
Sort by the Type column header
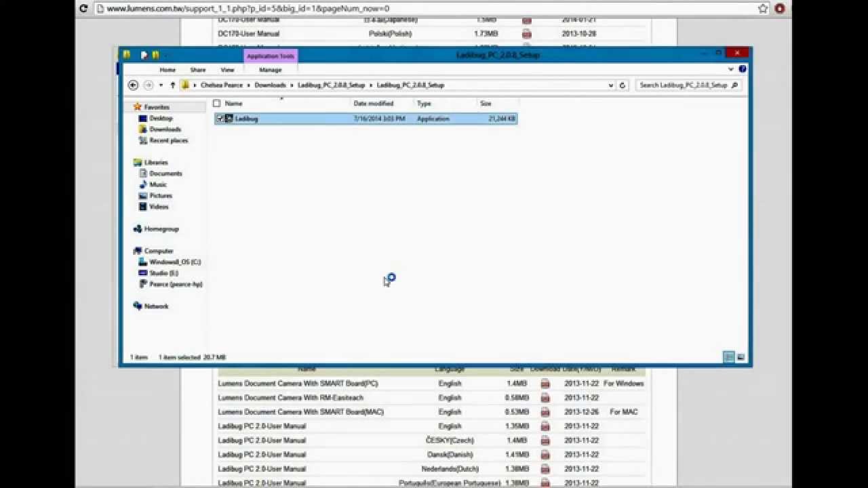click(424, 104)
